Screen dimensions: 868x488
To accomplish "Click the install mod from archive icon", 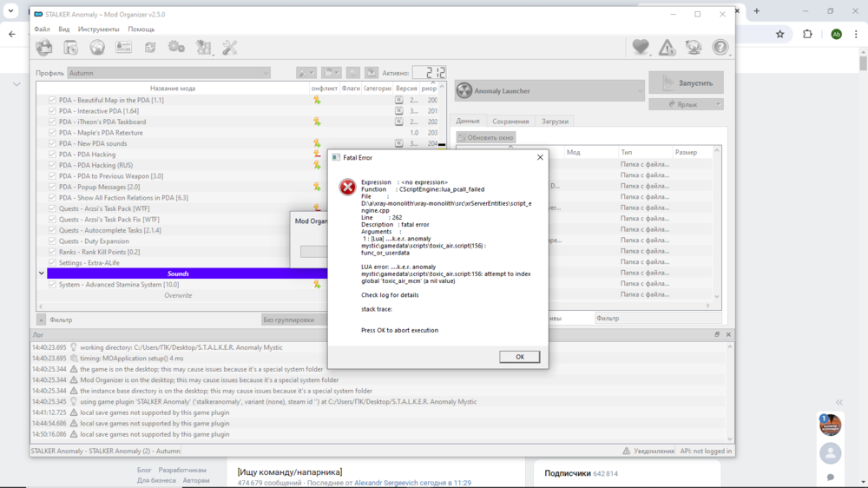I will click(x=71, y=48).
